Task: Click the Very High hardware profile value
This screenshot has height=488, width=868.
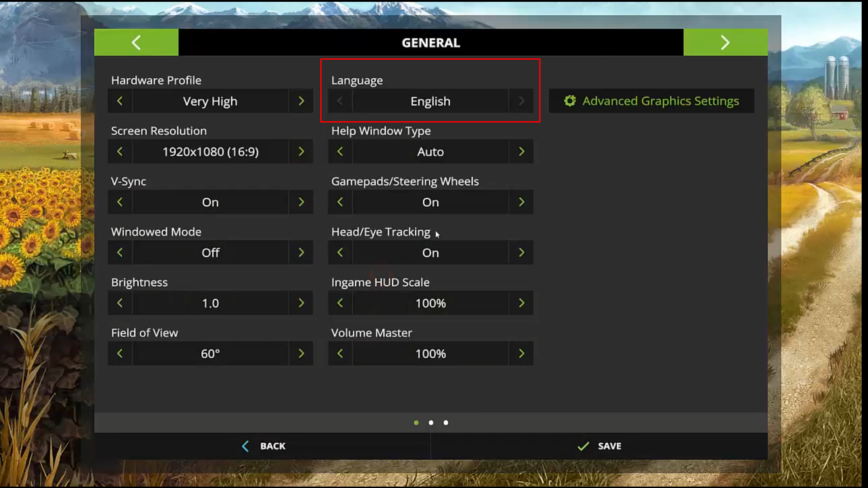Action: click(210, 101)
